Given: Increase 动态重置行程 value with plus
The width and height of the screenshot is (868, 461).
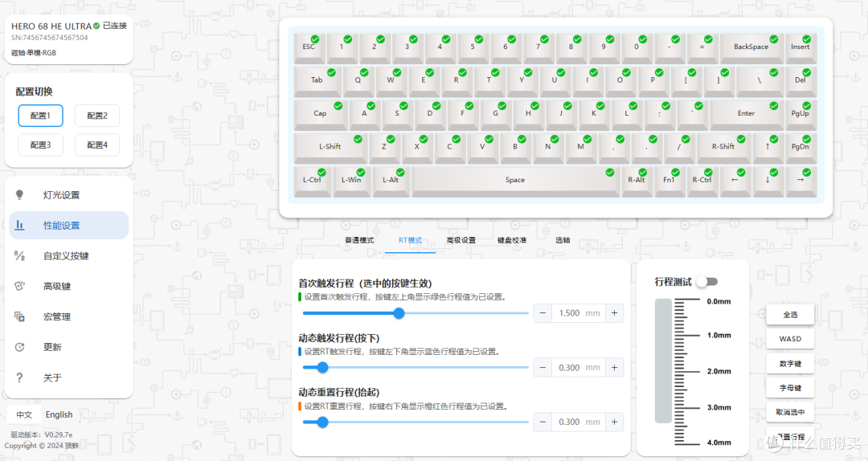Looking at the screenshot, I should 615,422.
